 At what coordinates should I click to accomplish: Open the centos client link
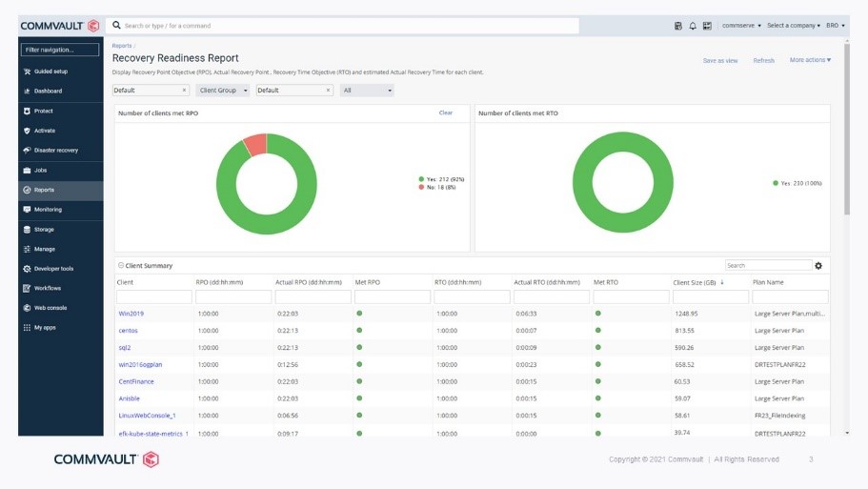point(128,331)
